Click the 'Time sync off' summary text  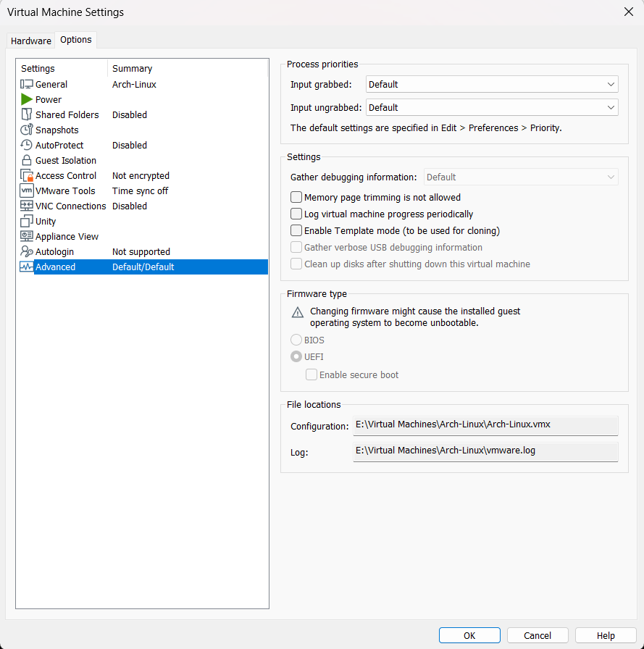point(140,190)
